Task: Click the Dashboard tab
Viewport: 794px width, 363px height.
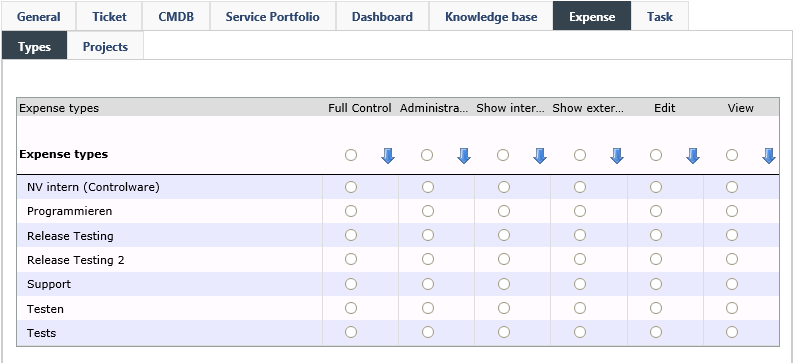Action: point(382,17)
